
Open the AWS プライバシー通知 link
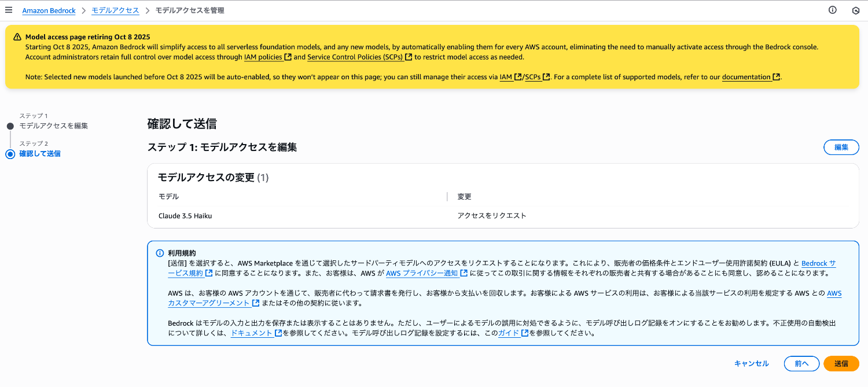(426, 273)
